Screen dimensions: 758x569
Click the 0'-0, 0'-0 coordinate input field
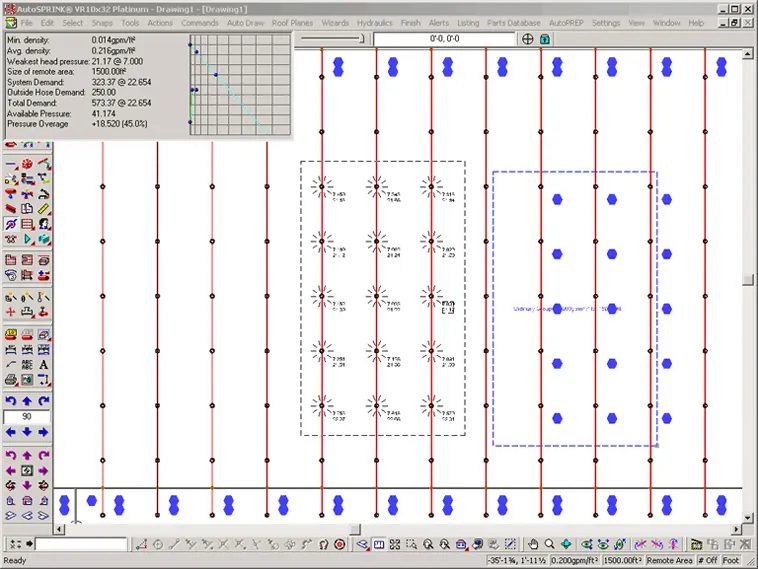(x=444, y=39)
